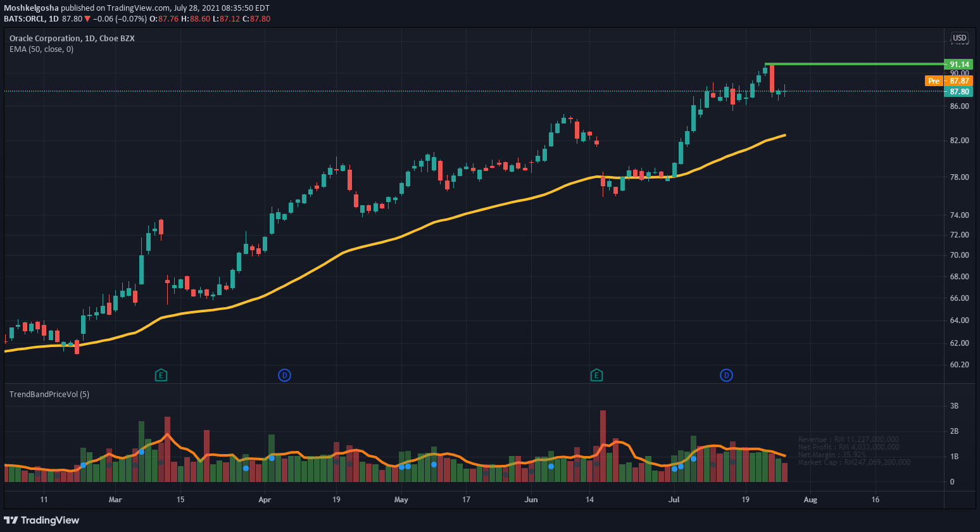Select the green 91.14 price label

click(958, 64)
